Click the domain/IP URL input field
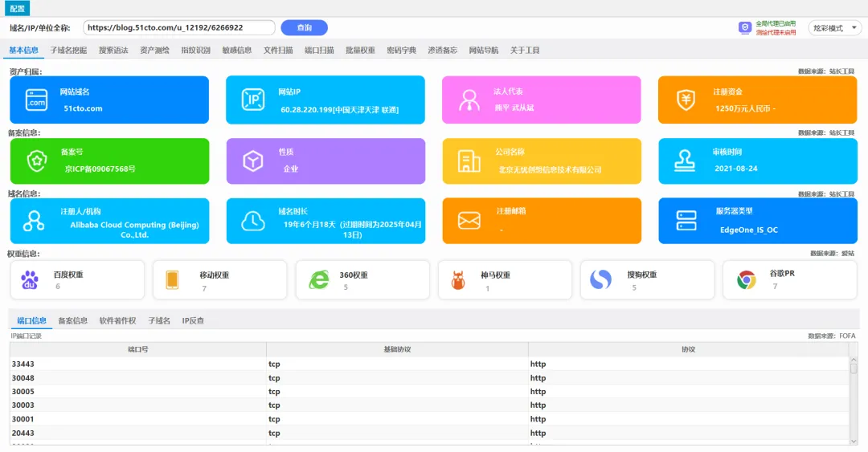 pyautogui.click(x=179, y=27)
